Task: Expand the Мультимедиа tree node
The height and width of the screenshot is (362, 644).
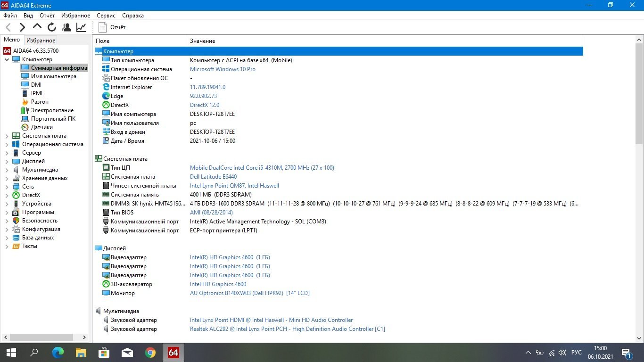Action: pyautogui.click(x=7, y=170)
